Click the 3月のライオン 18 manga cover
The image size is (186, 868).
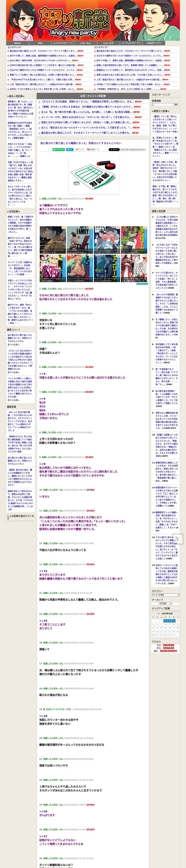point(53,240)
